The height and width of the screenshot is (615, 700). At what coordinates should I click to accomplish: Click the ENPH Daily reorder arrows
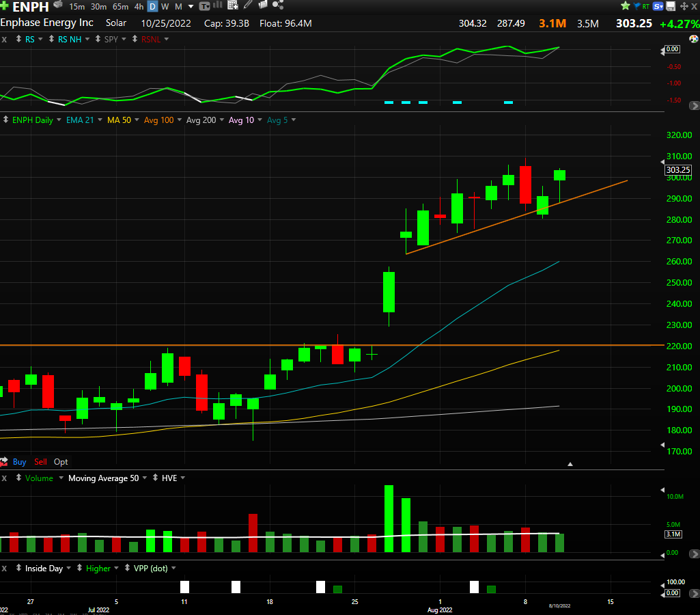(5, 120)
